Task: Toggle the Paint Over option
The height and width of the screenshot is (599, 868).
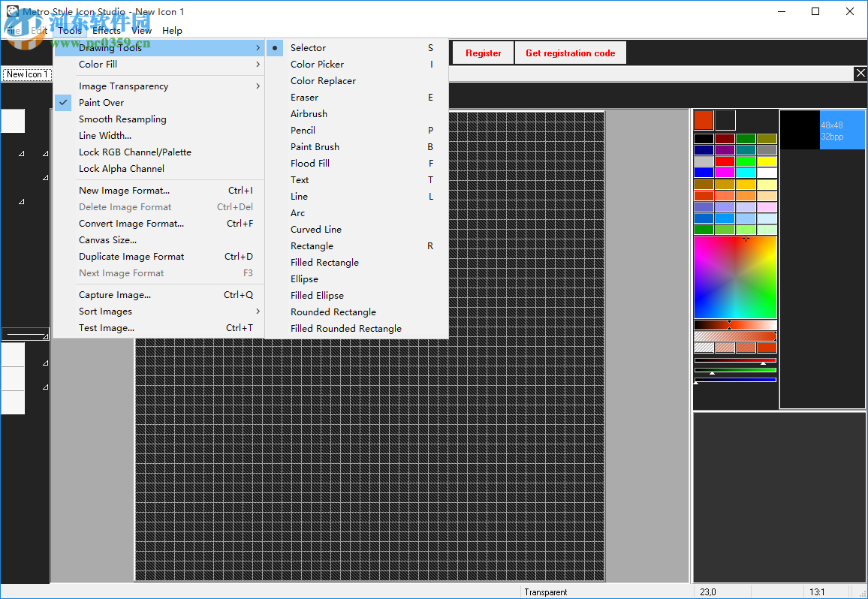Action: (101, 103)
